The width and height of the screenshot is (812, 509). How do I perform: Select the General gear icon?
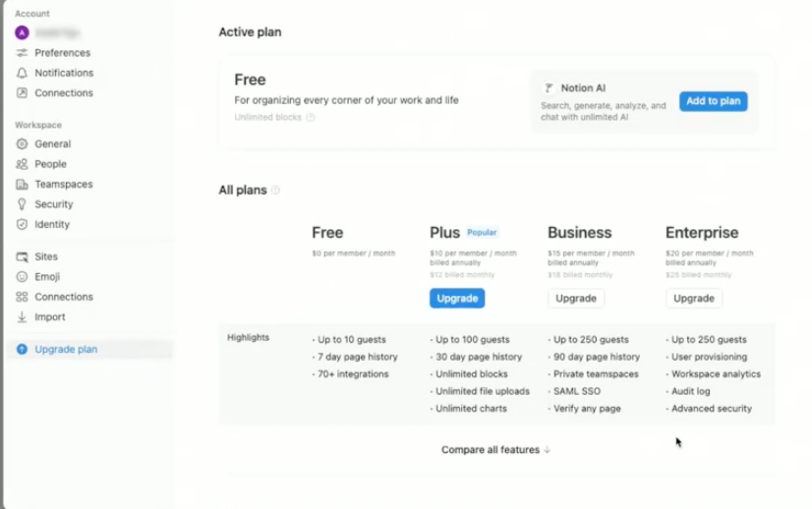pos(22,143)
